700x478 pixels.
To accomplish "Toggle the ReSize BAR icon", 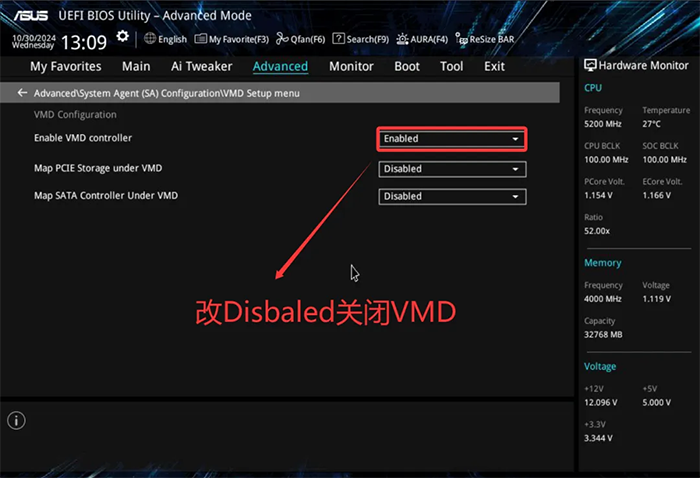I will (462, 39).
